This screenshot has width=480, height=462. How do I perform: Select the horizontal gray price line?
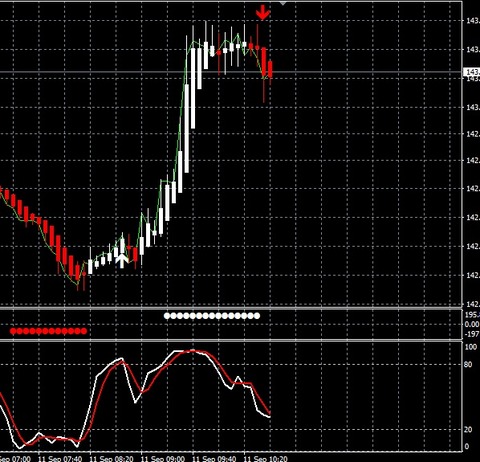(x=231, y=72)
